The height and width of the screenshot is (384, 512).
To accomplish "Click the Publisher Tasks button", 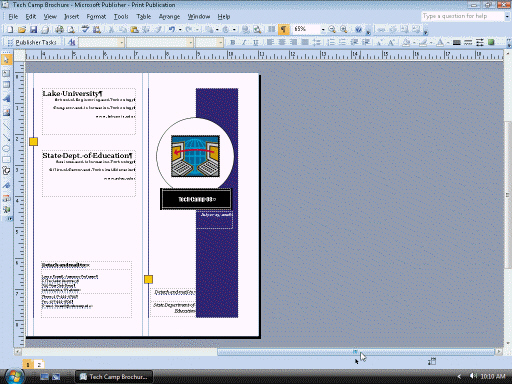I will click(33, 42).
